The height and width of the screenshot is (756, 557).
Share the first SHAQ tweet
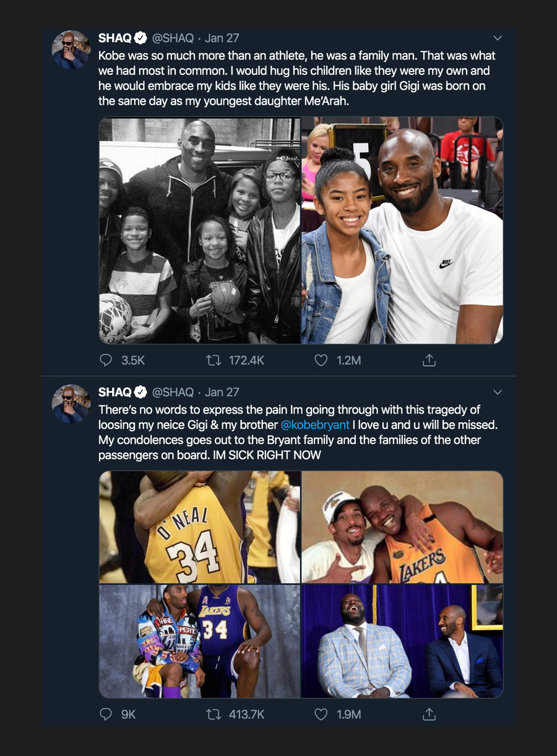click(429, 360)
